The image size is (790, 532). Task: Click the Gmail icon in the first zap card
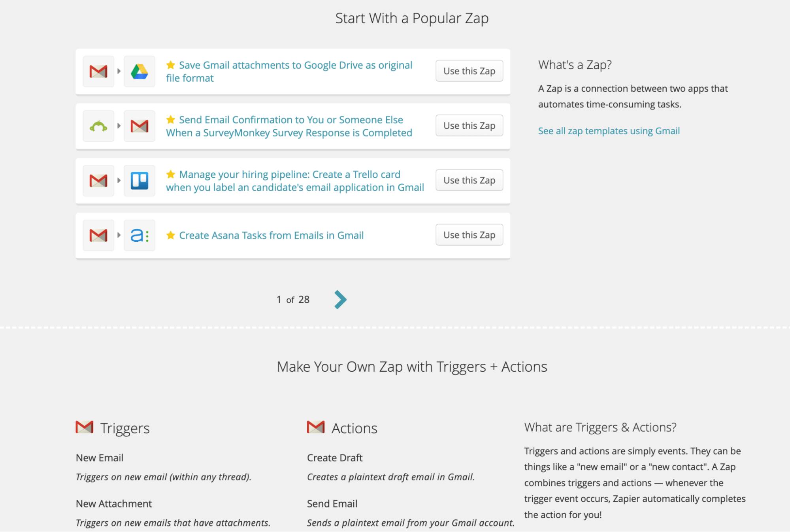click(98, 71)
